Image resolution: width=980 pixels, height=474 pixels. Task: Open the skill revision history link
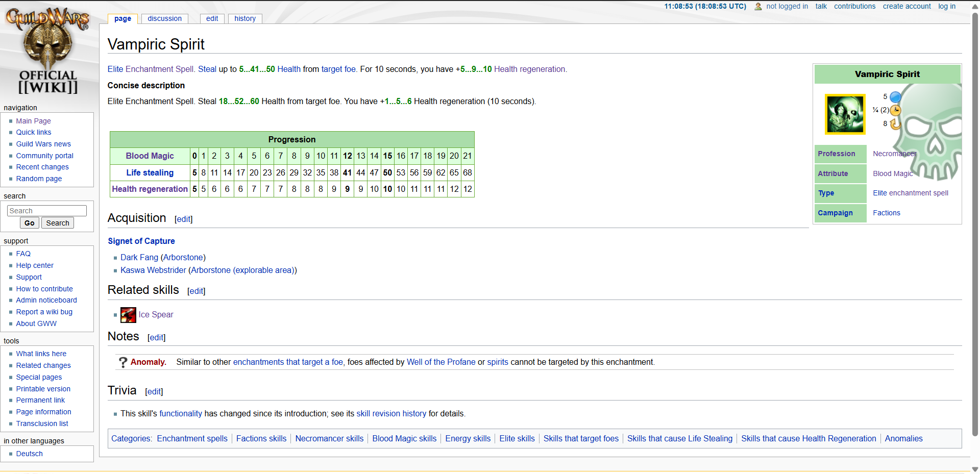click(391, 413)
